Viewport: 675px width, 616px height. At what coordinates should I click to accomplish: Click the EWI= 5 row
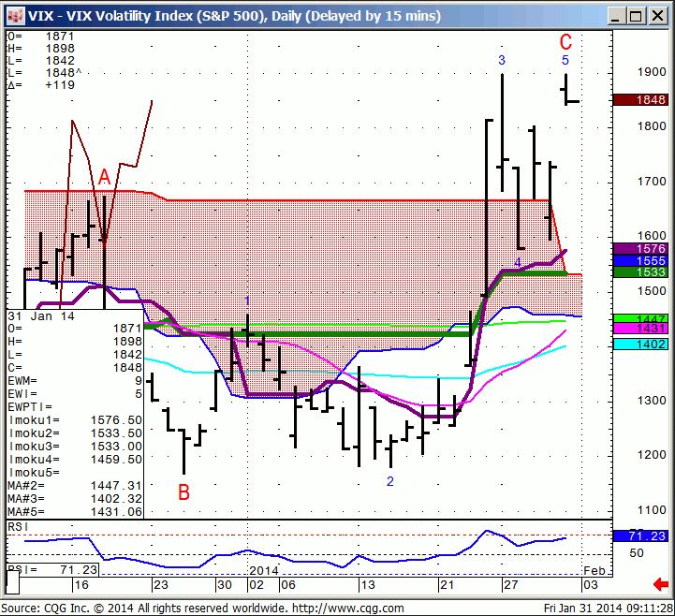[x=75, y=394]
